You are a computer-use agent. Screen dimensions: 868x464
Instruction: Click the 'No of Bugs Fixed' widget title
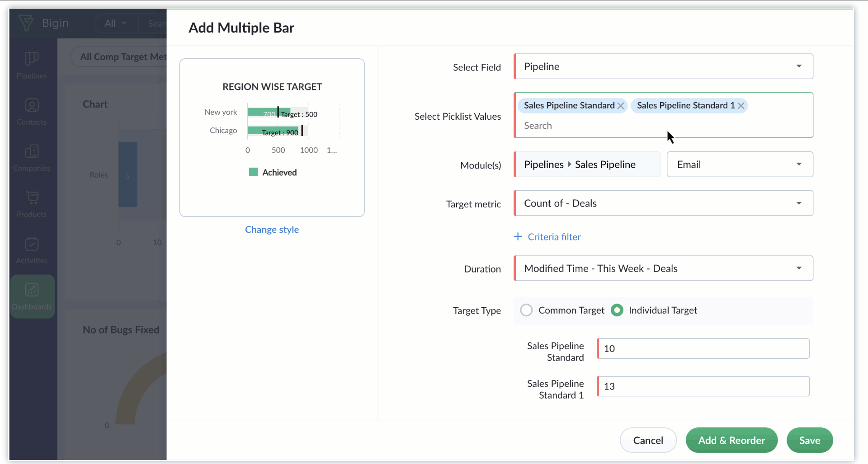pyautogui.click(x=121, y=330)
